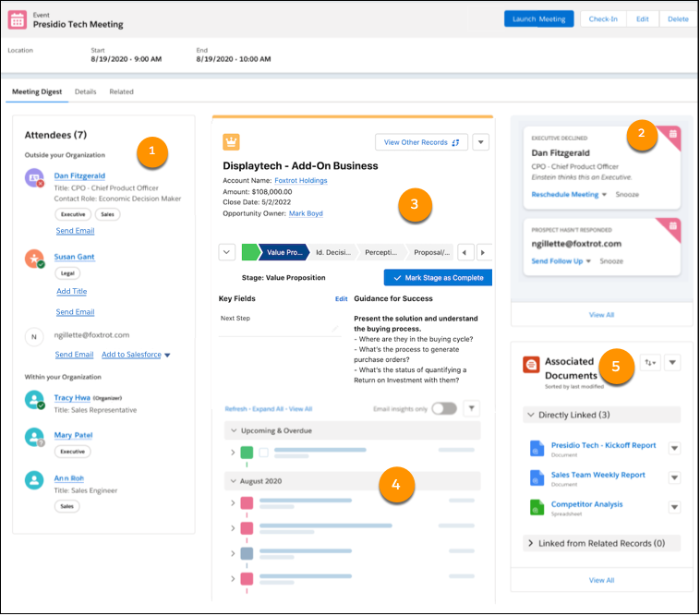Open dropdown for Competitor Analysis

674,508
